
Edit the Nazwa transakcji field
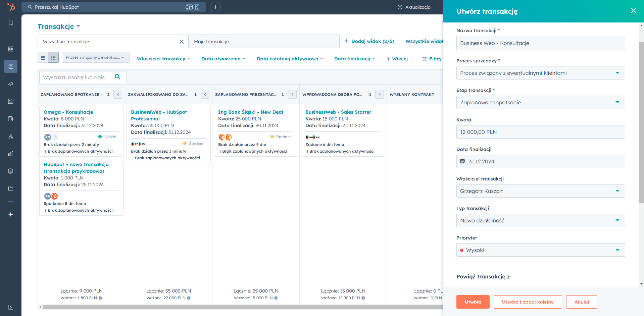point(541,43)
